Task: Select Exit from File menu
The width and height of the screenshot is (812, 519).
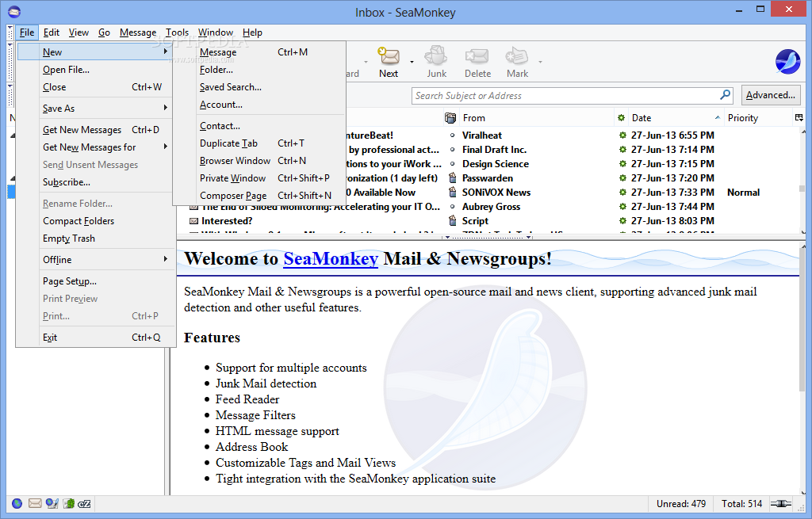Action: point(95,338)
